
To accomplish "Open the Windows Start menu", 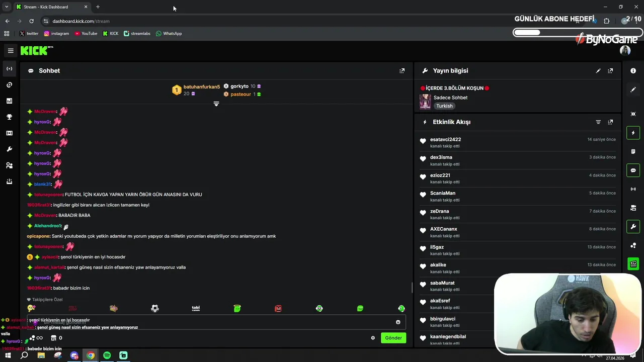I will point(8,355).
